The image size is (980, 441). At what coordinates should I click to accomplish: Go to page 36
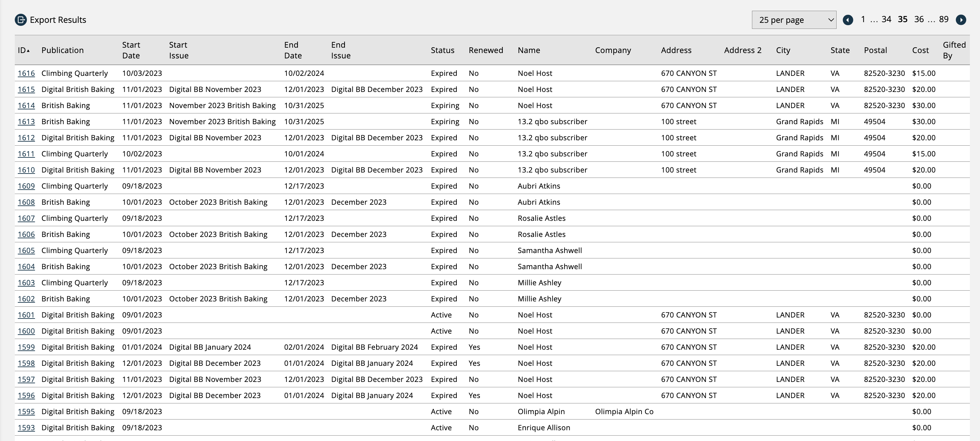[919, 19]
